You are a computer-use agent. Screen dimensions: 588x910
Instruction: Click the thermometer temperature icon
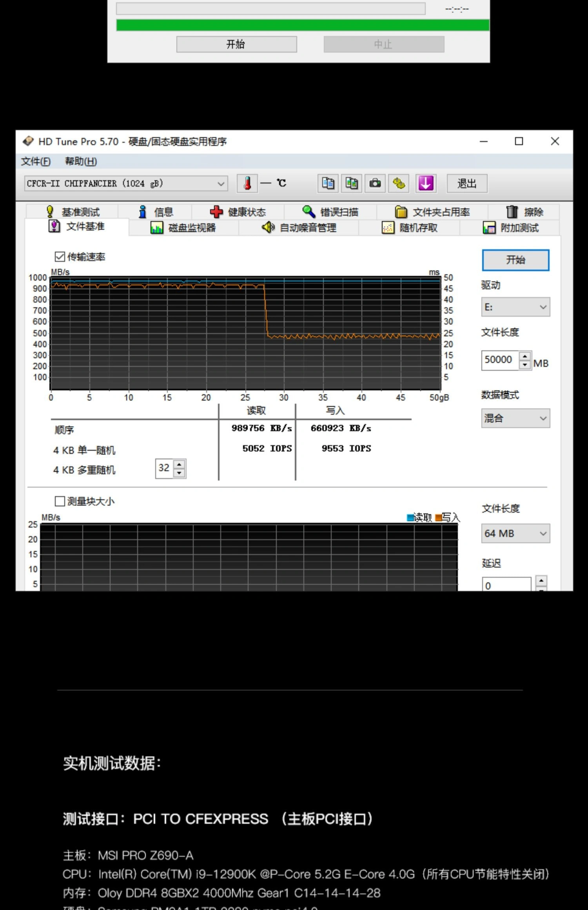247,183
